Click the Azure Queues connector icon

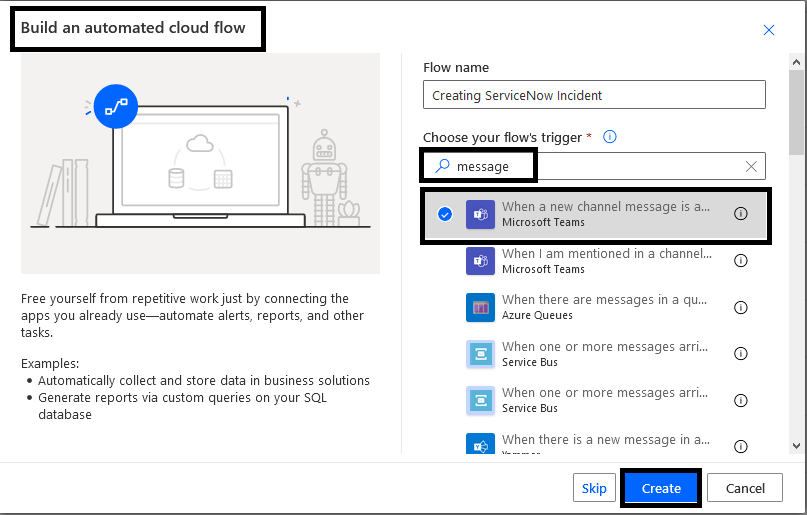click(480, 307)
